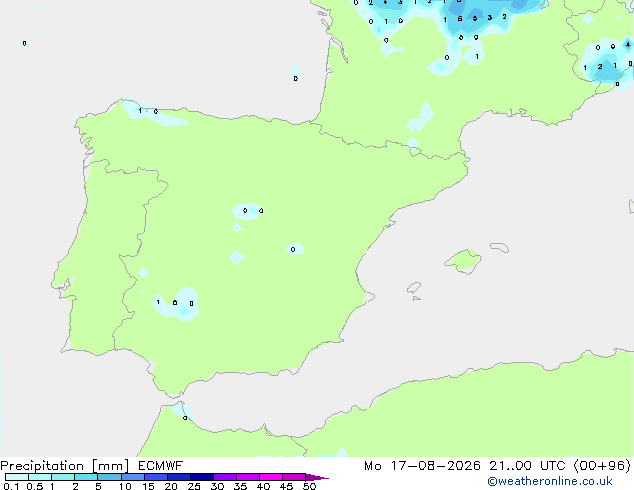The image size is (634, 490).
Task: Pick the 2–5 mm light blue legend swatch
Action: click(86, 477)
